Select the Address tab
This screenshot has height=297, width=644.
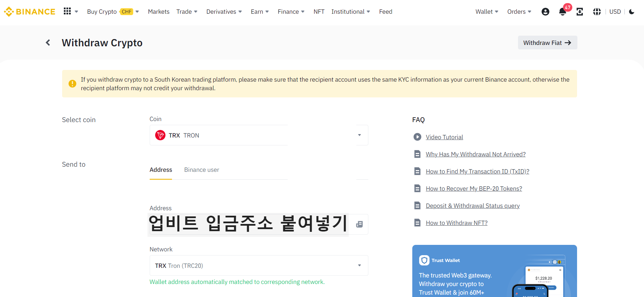tap(161, 170)
